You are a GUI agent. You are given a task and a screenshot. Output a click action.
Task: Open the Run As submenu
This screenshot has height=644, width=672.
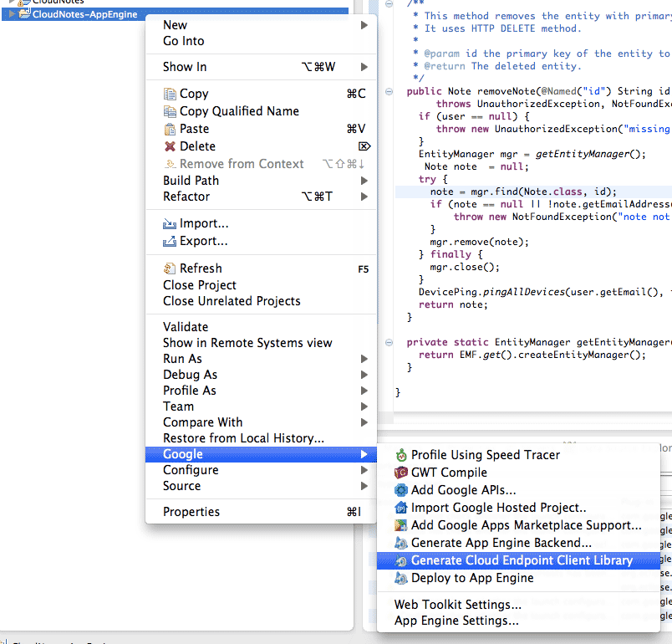tap(182, 359)
